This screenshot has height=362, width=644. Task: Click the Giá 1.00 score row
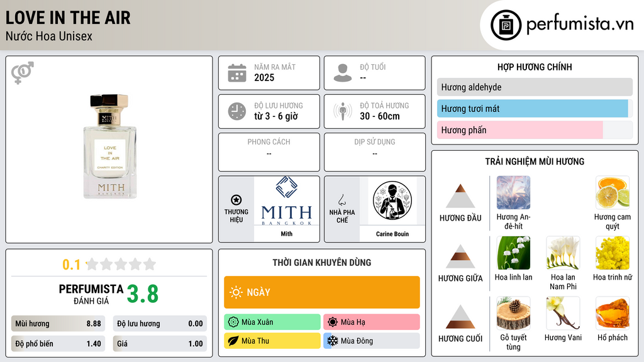click(x=160, y=344)
